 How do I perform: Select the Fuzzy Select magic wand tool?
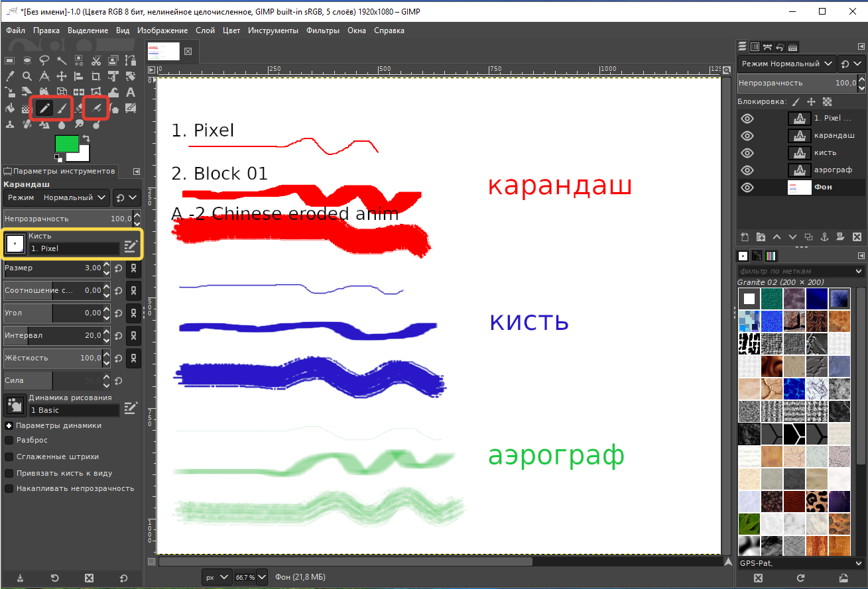pyautogui.click(x=62, y=60)
